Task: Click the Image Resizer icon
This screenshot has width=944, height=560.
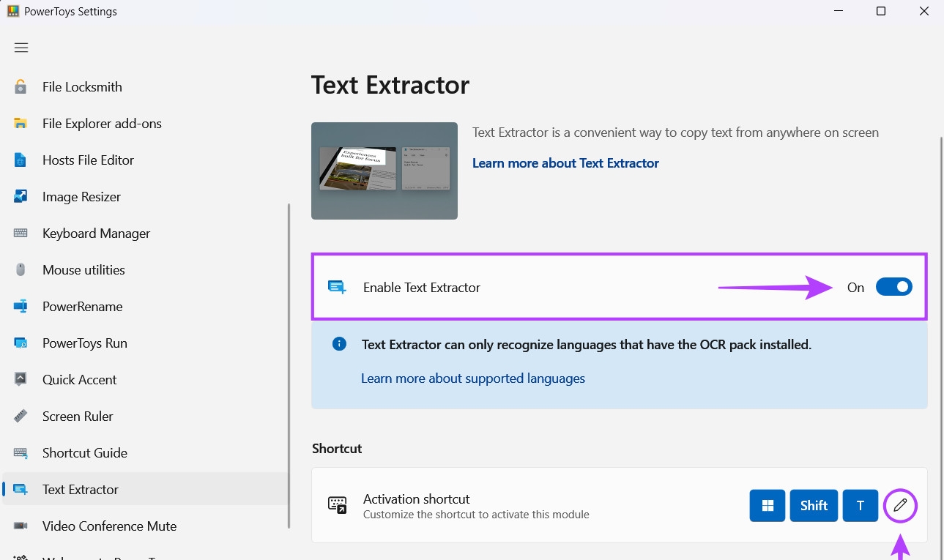Action: (21, 196)
